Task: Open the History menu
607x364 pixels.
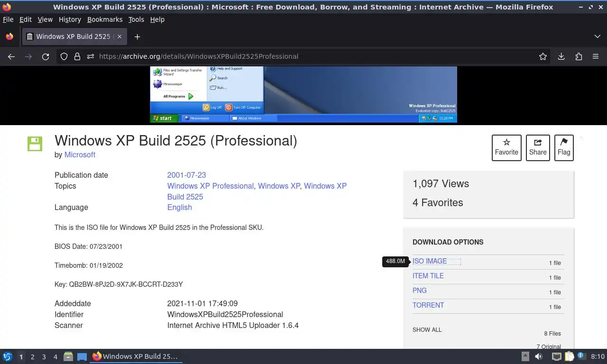Action: point(70,19)
